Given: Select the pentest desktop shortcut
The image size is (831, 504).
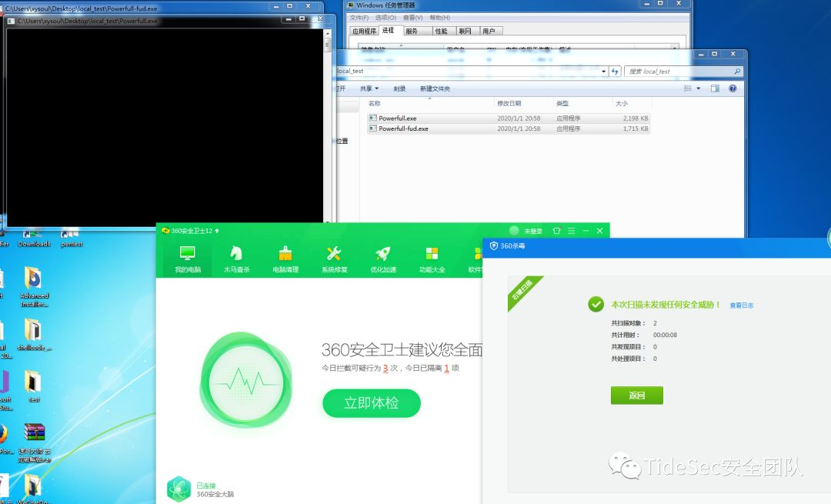Looking at the screenshot, I should pos(72,239).
